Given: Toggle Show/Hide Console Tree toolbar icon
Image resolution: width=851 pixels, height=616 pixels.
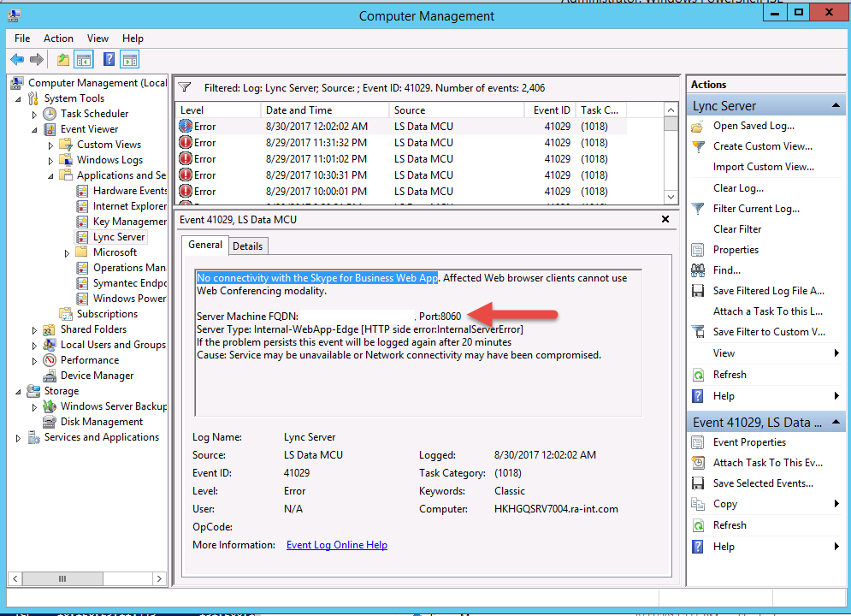Looking at the screenshot, I should 84,60.
